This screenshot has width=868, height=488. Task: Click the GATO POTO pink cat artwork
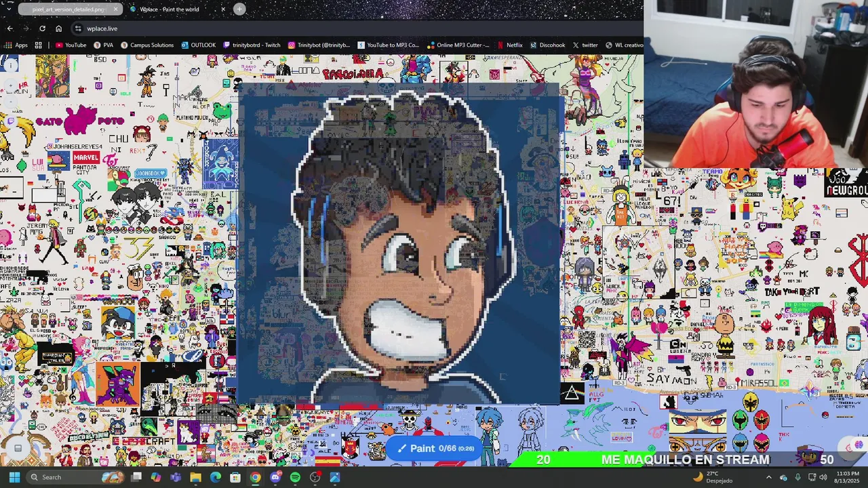click(81, 120)
